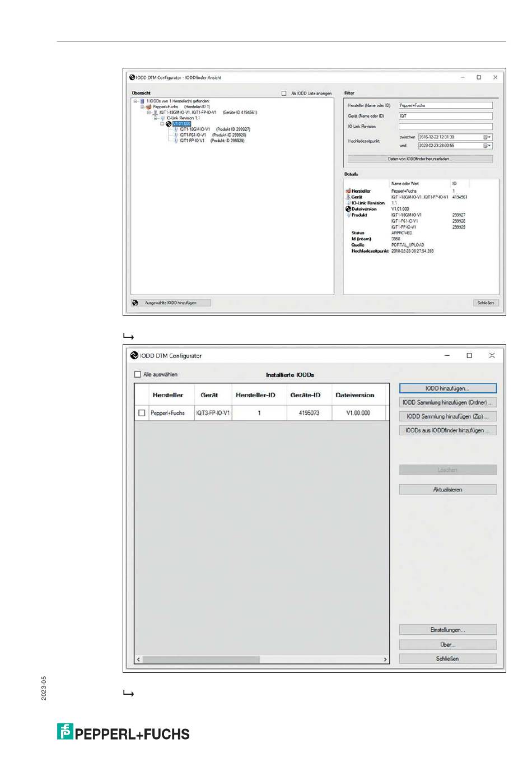Open Einstellungen... in the installed IODDs window

(447, 630)
